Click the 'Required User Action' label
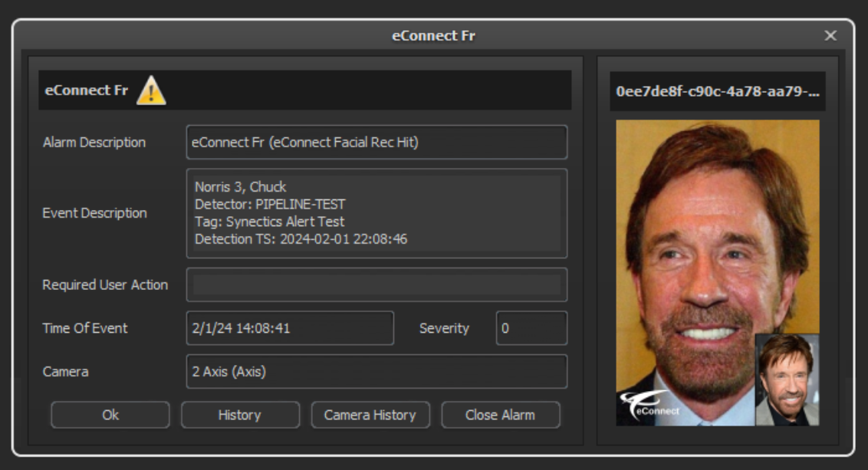The image size is (868, 470). [105, 284]
